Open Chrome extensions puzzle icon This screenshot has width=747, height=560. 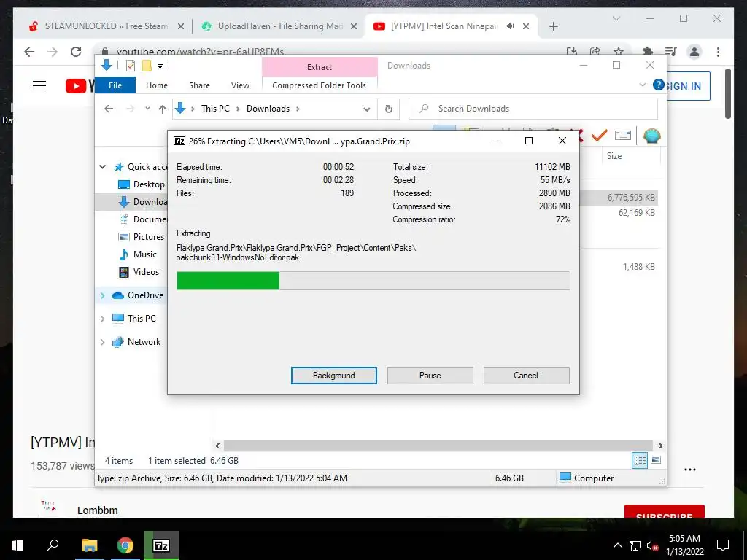pyautogui.click(x=648, y=52)
